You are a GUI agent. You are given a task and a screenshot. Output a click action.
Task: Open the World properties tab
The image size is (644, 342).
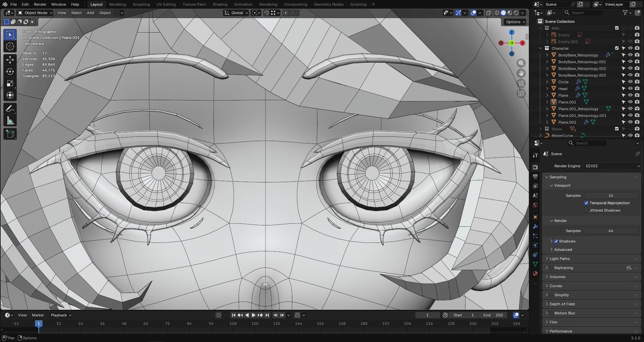tap(535, 205)
